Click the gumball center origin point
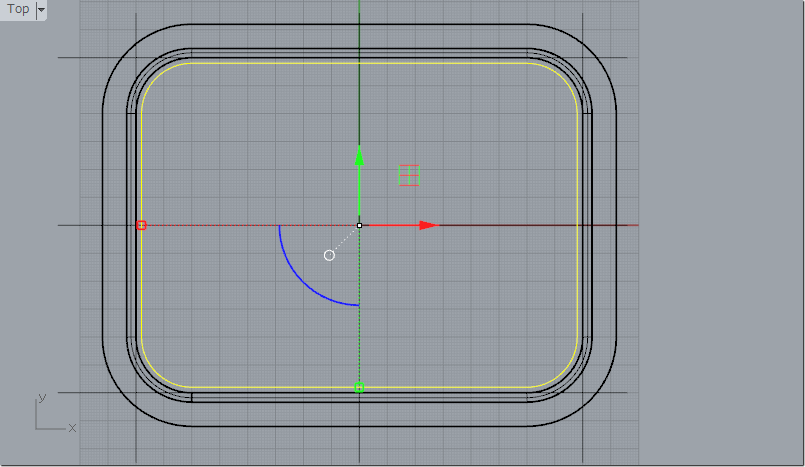The width and height of the screenshot is (805, 467). pyautogui.click(x=359, y=225)
